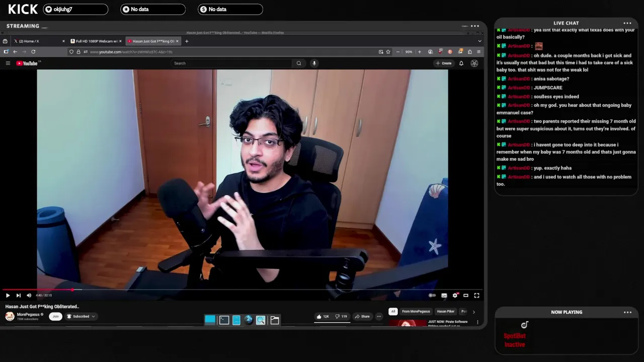Open the YouTube Create menu

444,63
